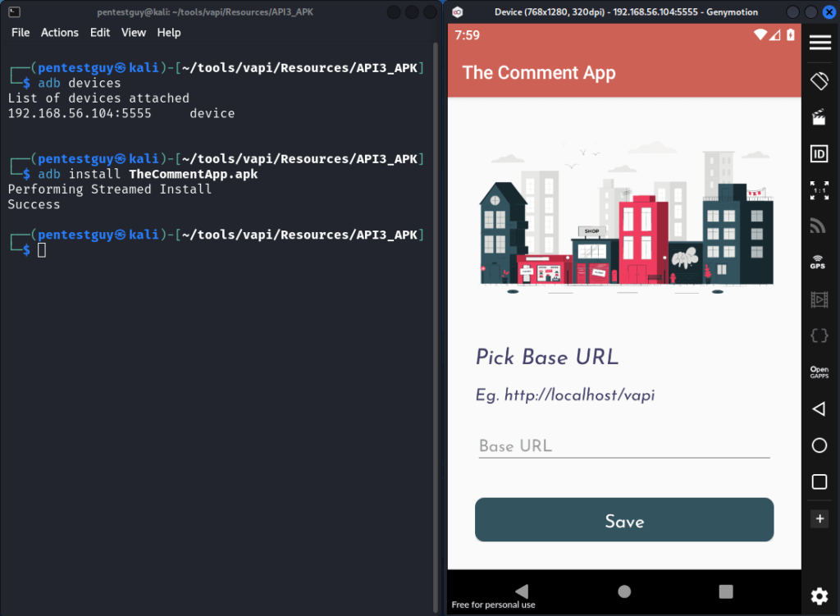Open the GPS widget icon
Viewport: 840px width, 616px height.
[818, 262]
